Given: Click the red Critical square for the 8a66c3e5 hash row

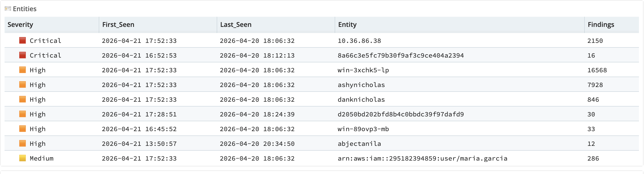Looking at the screenshot, I should [x=23, y=55].
